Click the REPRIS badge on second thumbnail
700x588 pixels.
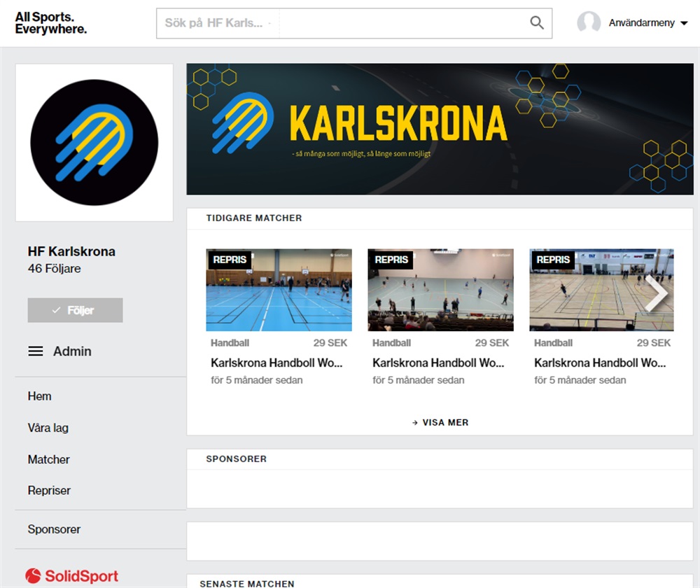tap(391, 260)
